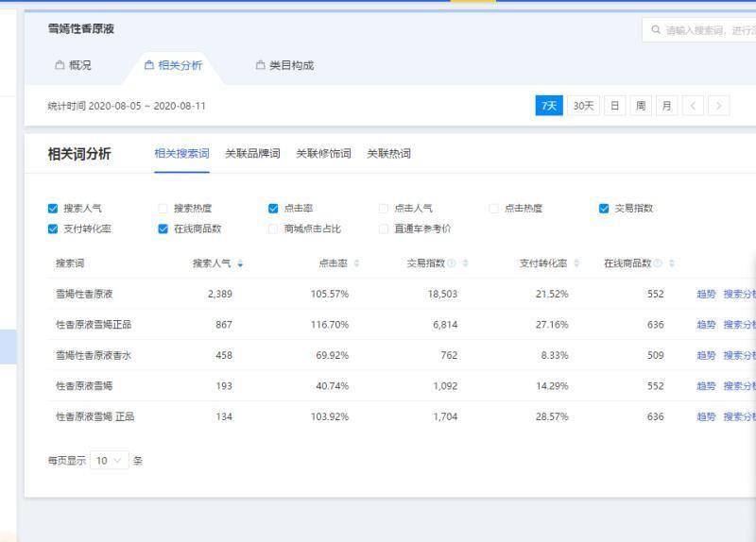The height and width of the screenshot is (542, 756).
Task: Sort table by 在线商品数 arrows
Action: pyautogui.click(x=672, y=263)
